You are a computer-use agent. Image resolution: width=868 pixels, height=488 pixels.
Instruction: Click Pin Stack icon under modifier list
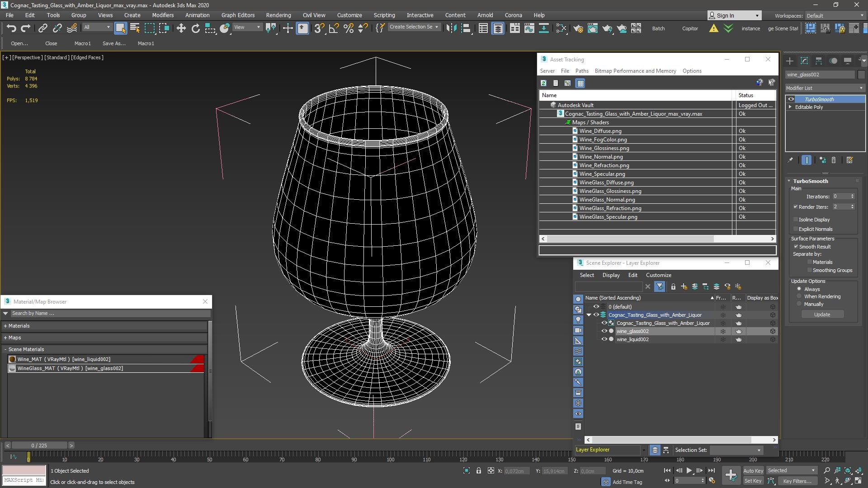coord(790,160)
